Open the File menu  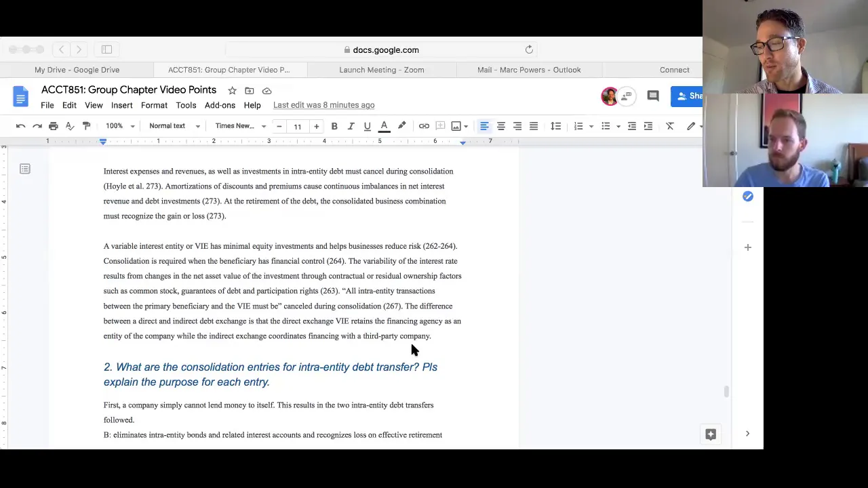tap(47, 105)
